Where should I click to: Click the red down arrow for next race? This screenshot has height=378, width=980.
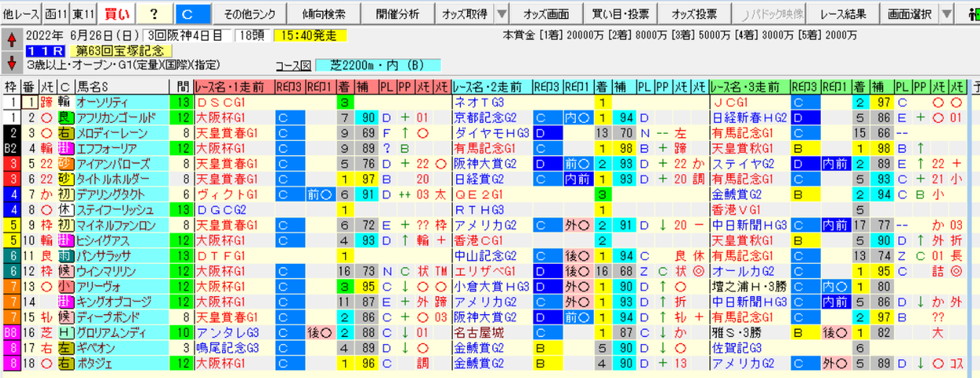12,61
